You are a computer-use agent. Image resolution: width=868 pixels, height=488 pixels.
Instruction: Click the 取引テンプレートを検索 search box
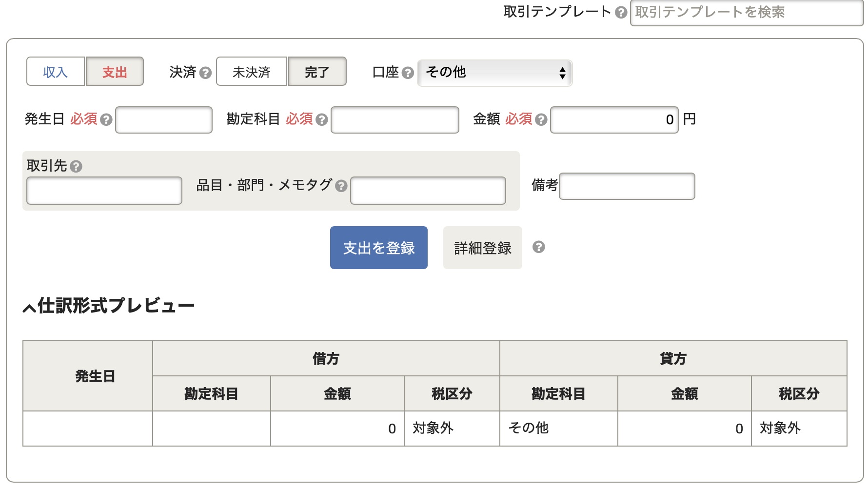click(x=746, y=13)
